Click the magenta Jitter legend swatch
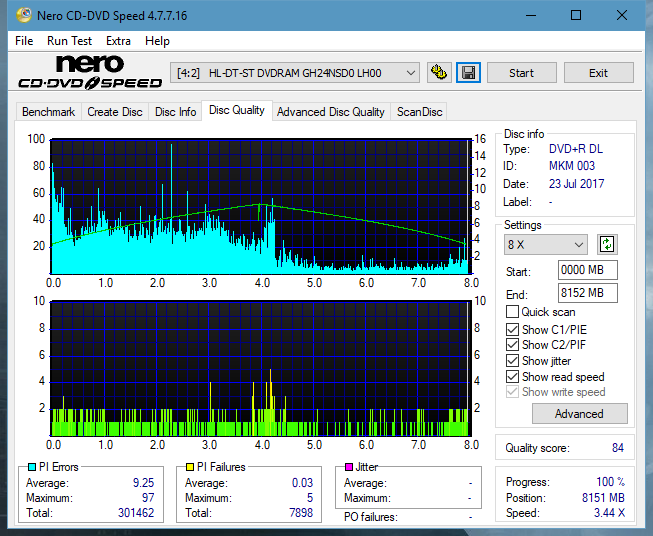 (x=349, y=467)
